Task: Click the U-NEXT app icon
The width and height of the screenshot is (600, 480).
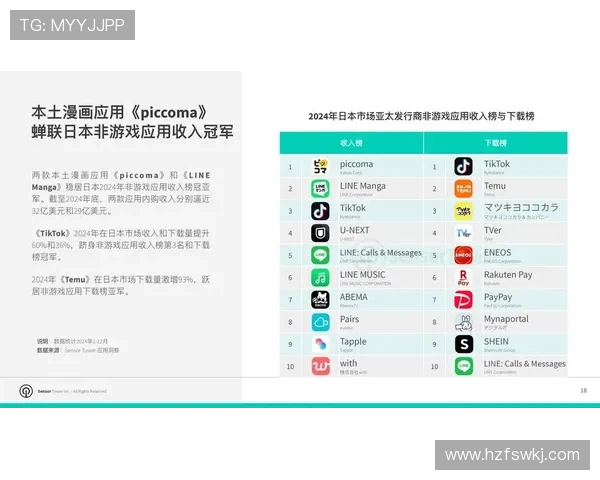Action: pyautogui.click(x=320, y=233)
